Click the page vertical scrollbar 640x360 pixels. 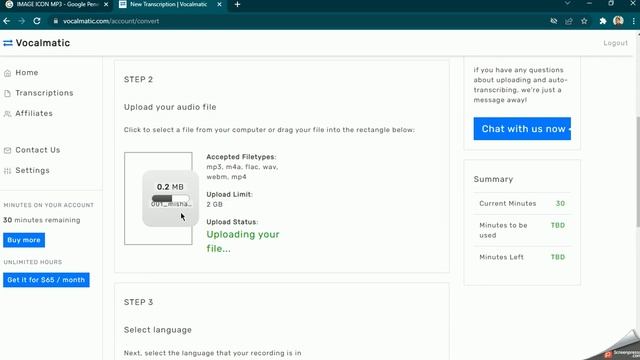(x=638, y=171)
